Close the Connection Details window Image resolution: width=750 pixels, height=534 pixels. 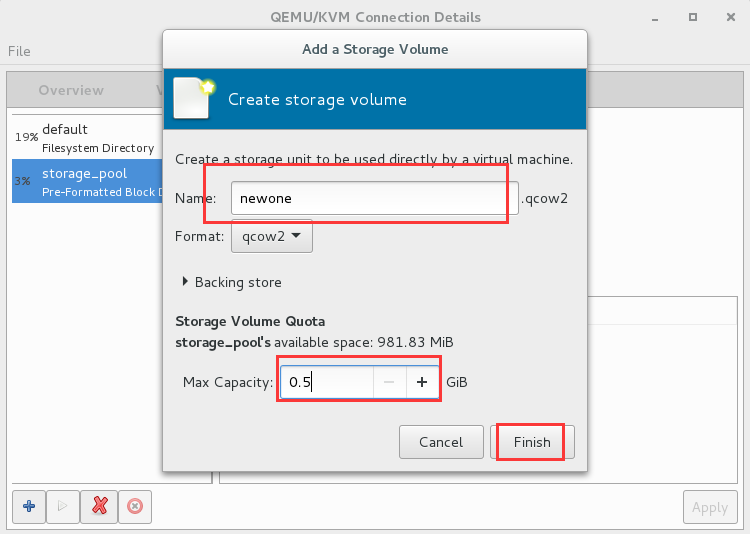[730, 17]
